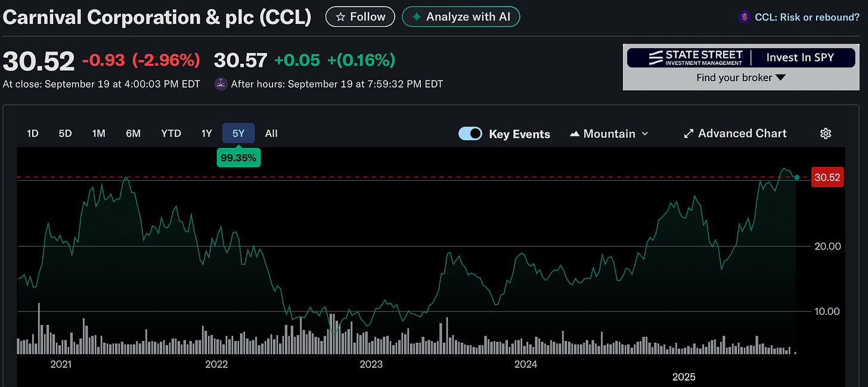The image size is (868, 387).
Task: Click the After hours September 19 timestamp
Action: (337, 84)
